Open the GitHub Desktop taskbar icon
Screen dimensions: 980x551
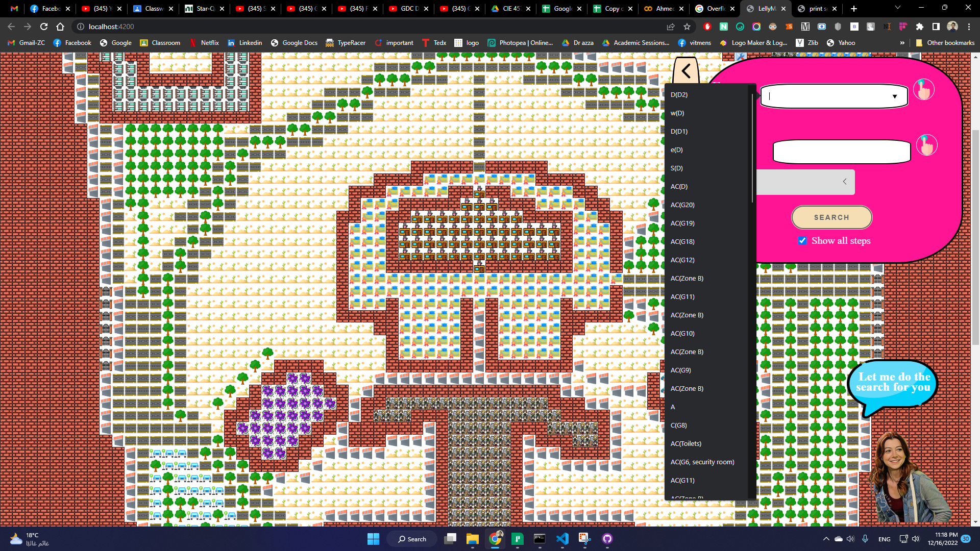click(x=607, y=539)
